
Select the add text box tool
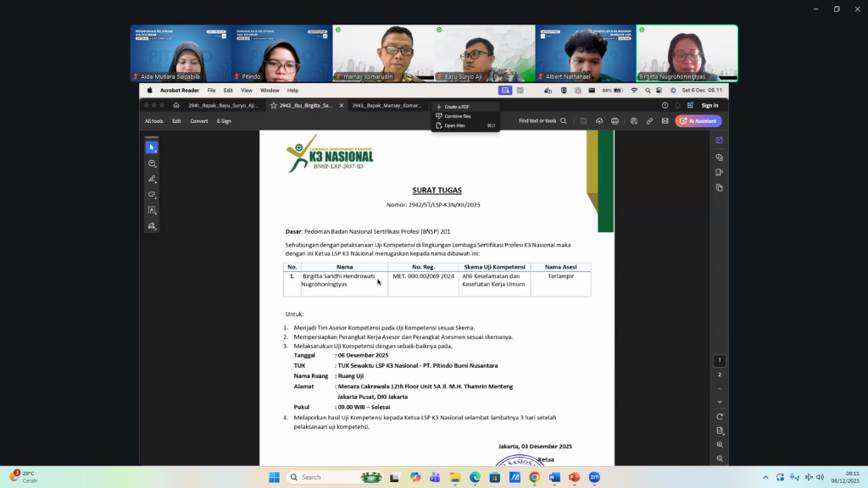(x=152, y=210)
